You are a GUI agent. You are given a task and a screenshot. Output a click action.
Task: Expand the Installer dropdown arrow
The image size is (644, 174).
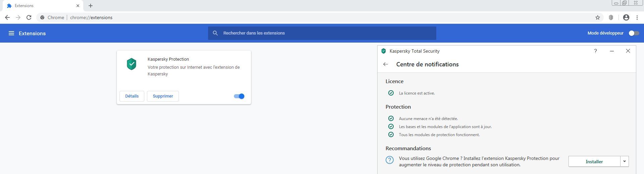(x=625, y=161)
